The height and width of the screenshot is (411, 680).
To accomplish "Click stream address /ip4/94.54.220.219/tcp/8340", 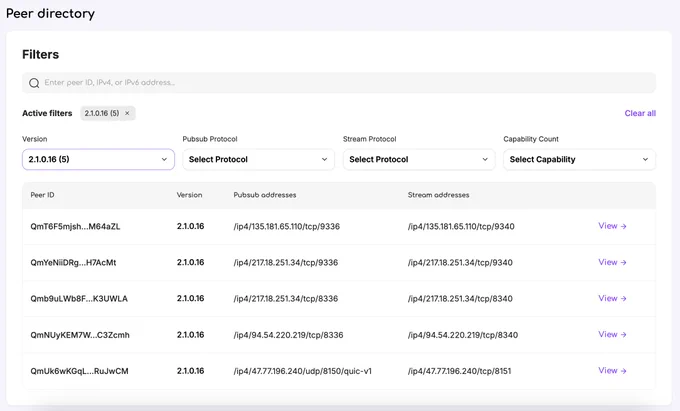I will [x=463, y=335].
